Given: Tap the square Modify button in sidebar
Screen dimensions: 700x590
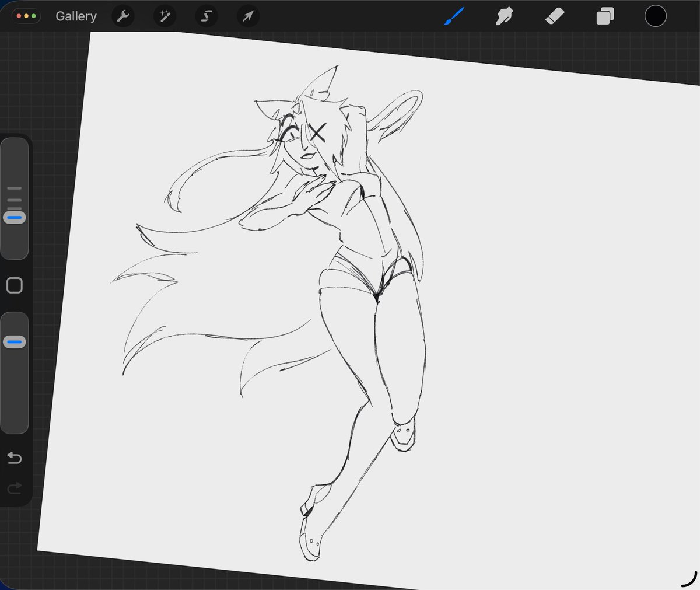Looking at the screenshot, I should (x=15, y=285).
